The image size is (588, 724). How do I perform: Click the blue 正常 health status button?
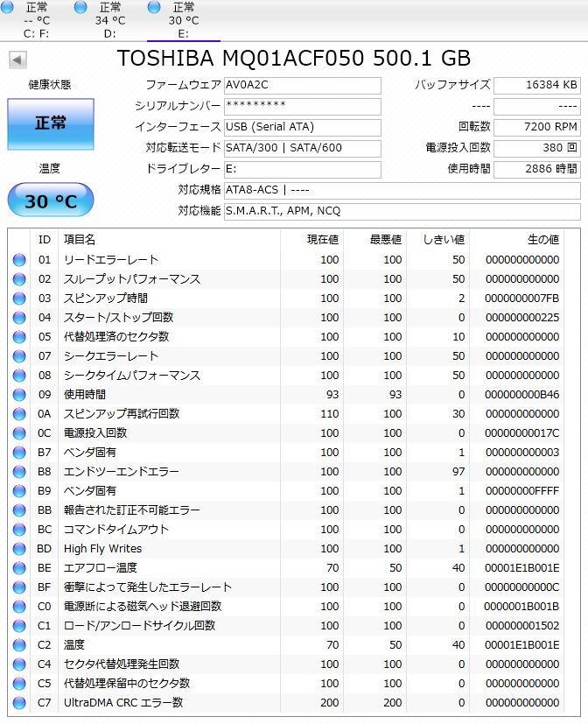pos(51,123)
